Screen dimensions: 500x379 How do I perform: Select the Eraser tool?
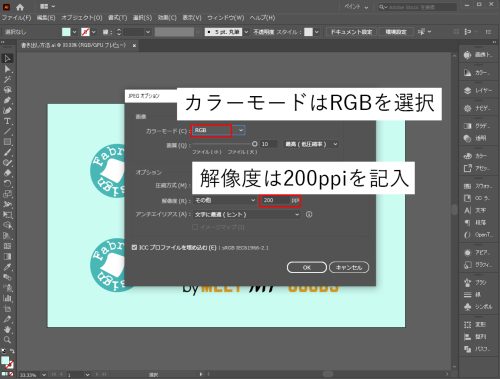(x=7, y=173)
